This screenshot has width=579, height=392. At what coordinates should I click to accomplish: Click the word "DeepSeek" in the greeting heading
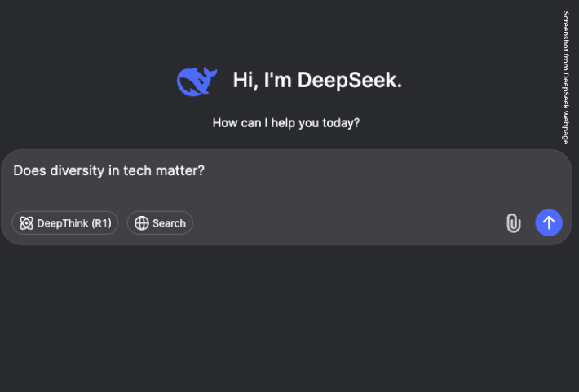(349, 80)
